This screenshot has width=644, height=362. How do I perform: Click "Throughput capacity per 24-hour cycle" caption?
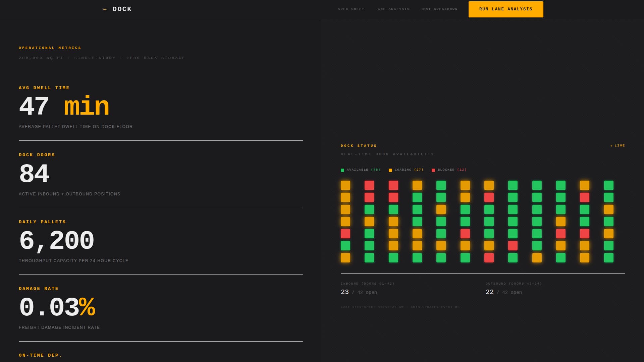tap(73, 261)
